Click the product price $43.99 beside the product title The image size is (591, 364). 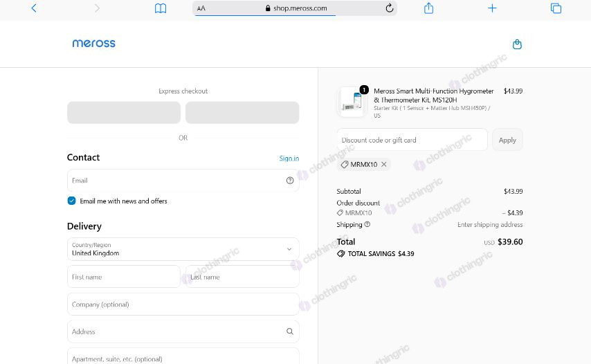[513, 91]
